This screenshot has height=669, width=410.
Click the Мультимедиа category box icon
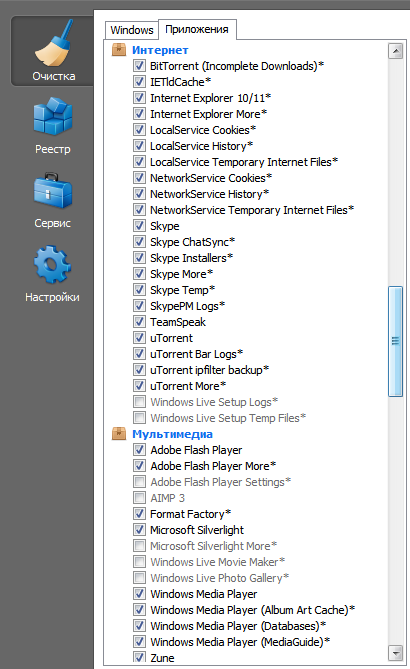click(119, 434)
